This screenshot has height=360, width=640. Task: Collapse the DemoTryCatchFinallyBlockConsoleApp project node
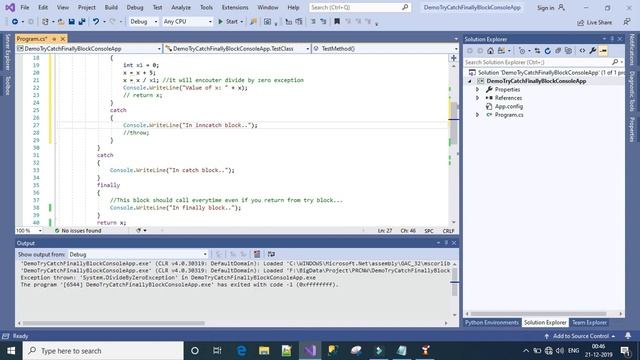(x=469, y=81)
